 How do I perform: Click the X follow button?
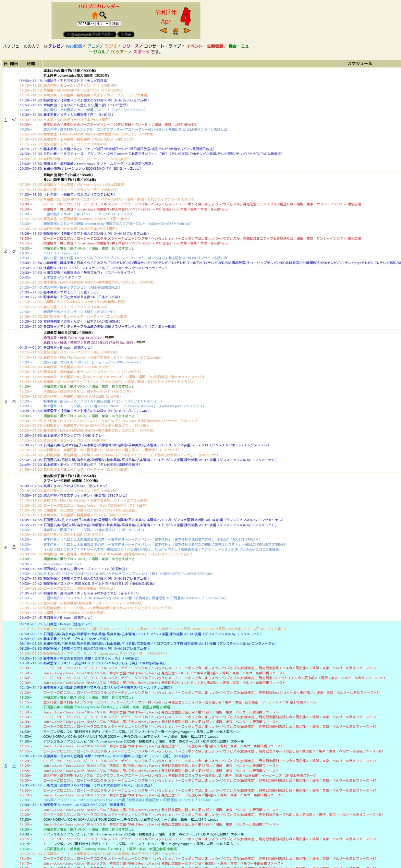tap(89, 34)
